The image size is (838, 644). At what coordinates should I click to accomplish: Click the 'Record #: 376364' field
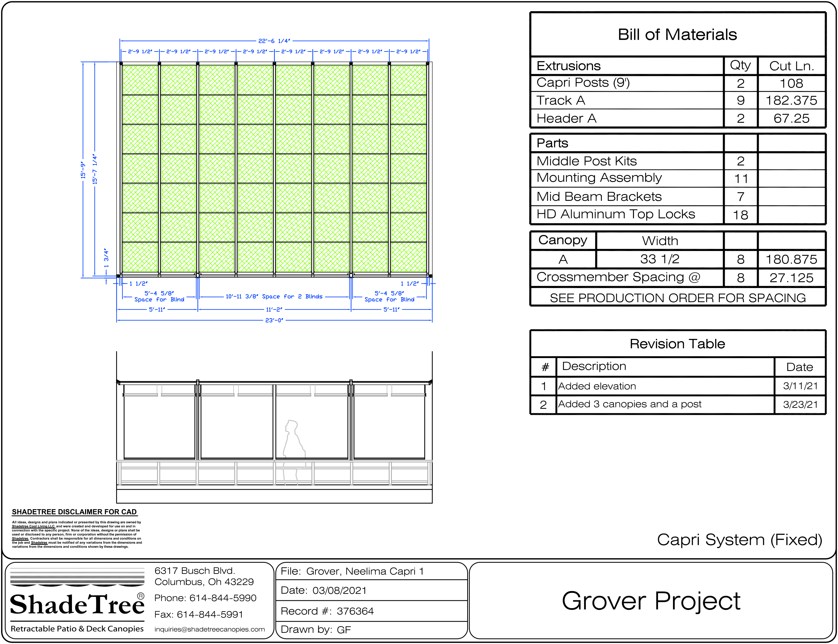[x=371, y=611]
